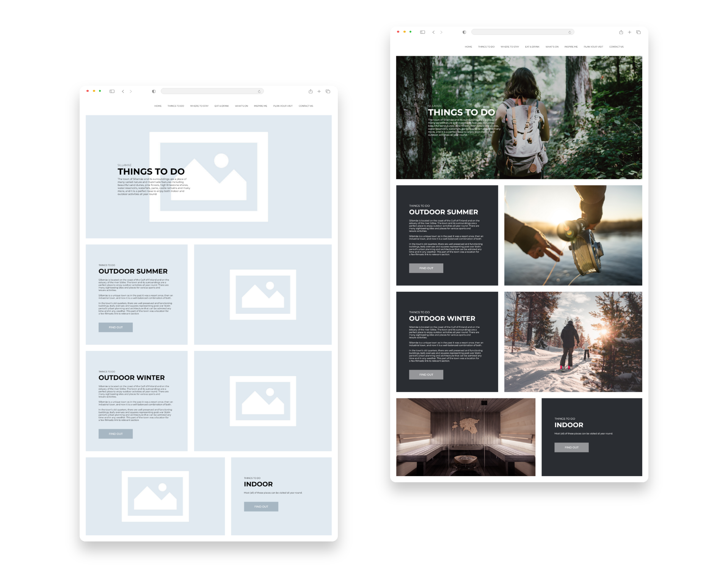
Task: Click the fly fishing reel photo
Action: pos(573,235)
